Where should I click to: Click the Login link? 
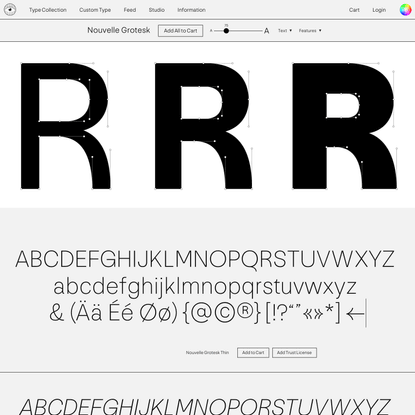click(379, 10)
